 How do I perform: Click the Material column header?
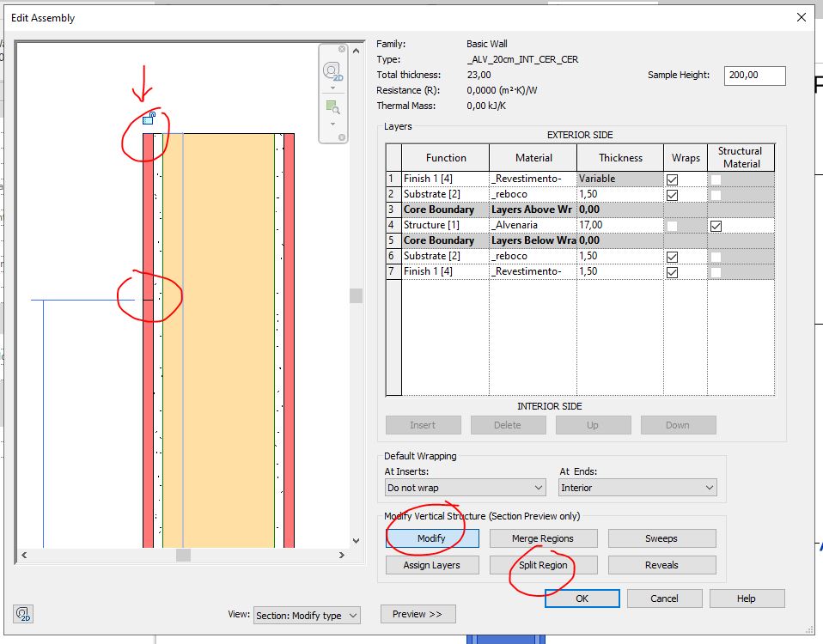tap(533, 158)
